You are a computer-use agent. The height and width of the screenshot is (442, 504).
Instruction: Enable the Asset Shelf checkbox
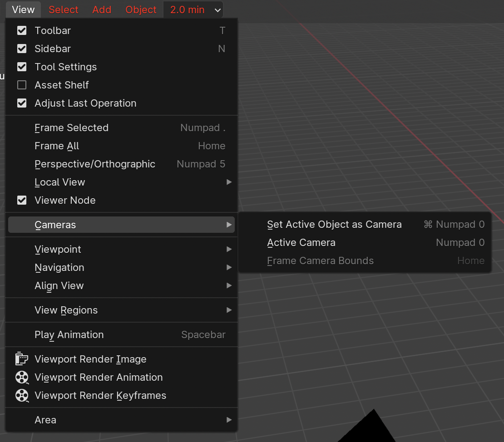coord(22,85)
